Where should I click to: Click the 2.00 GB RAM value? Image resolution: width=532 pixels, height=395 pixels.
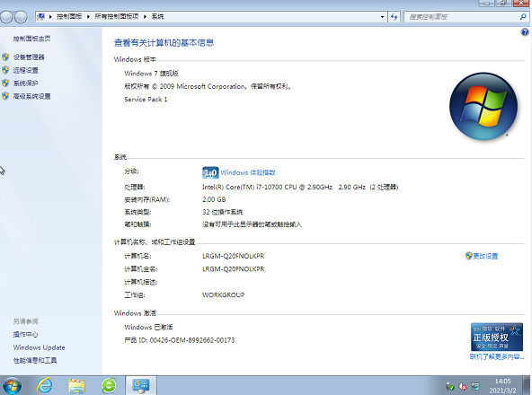(214, 199)
